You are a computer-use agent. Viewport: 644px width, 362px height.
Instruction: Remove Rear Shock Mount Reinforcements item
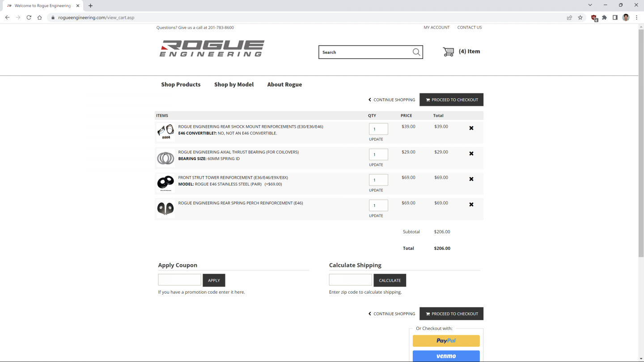pyautogui.click(x=471, y=128)
